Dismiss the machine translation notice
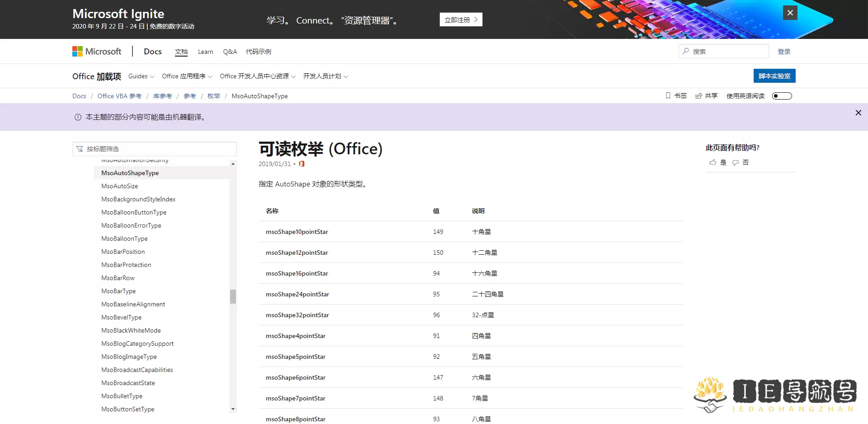Screen dimensions: 868x424 point(858,113)
